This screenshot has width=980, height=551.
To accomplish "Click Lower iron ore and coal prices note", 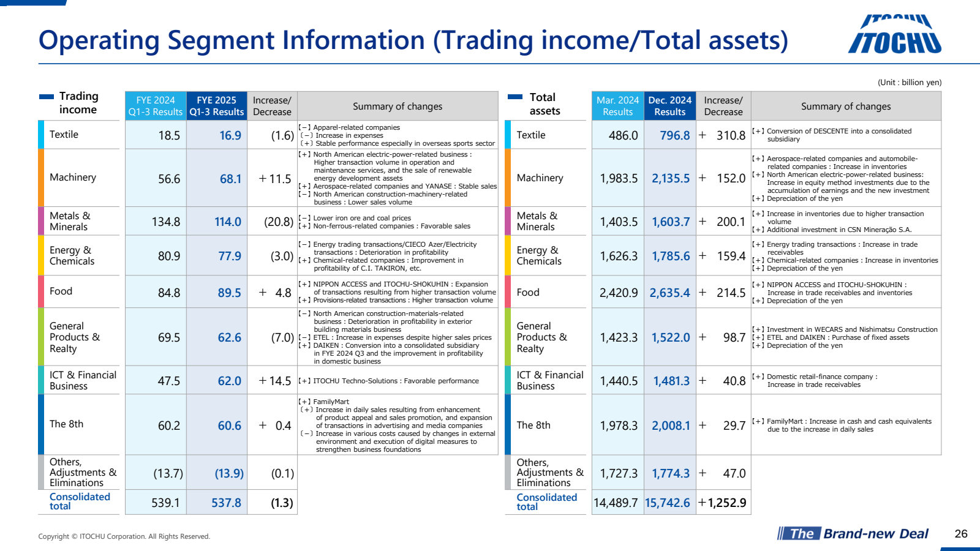I will [355, 218].
